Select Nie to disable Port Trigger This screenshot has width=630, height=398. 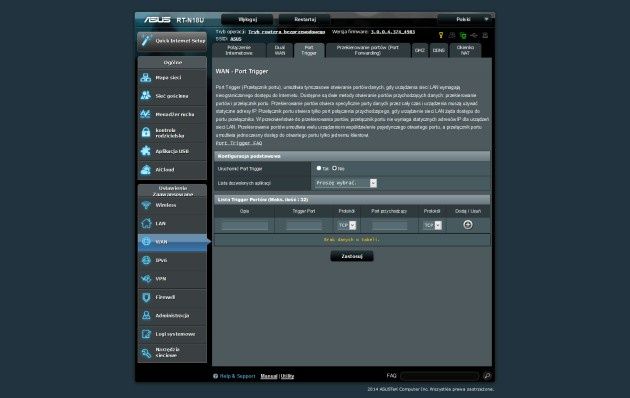click(x=334, y=168)
